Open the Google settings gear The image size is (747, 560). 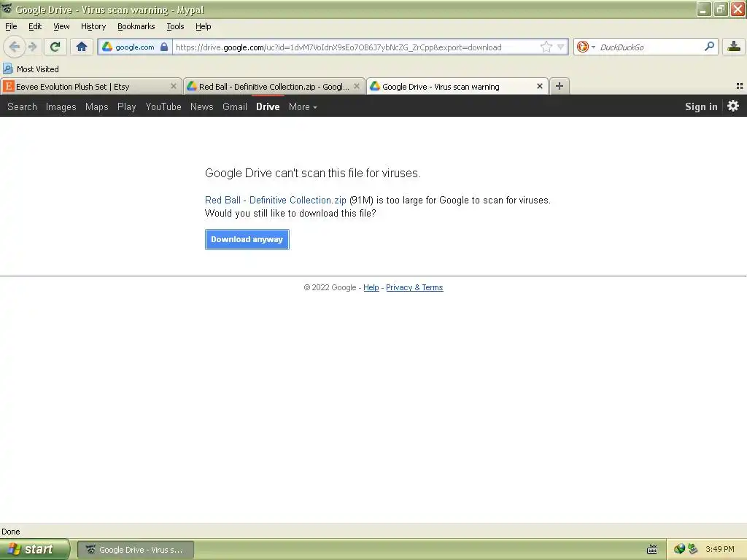(x=733, y=106)
